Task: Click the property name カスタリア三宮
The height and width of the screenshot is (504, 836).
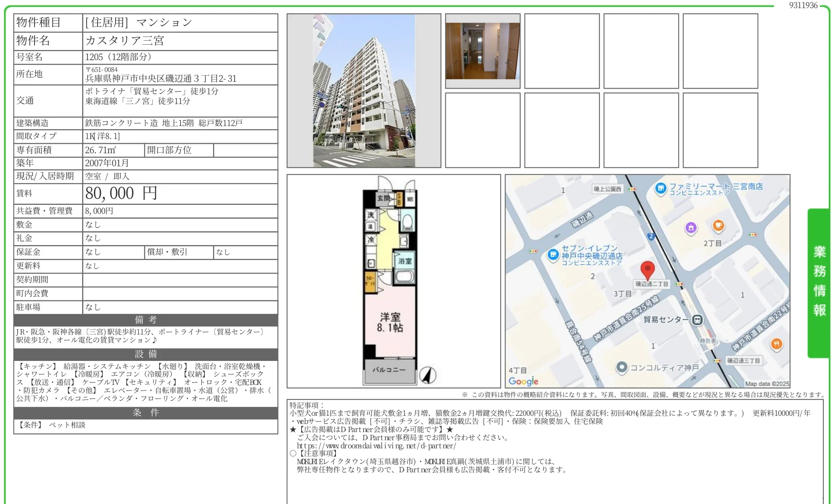Action: coord(124,41)
